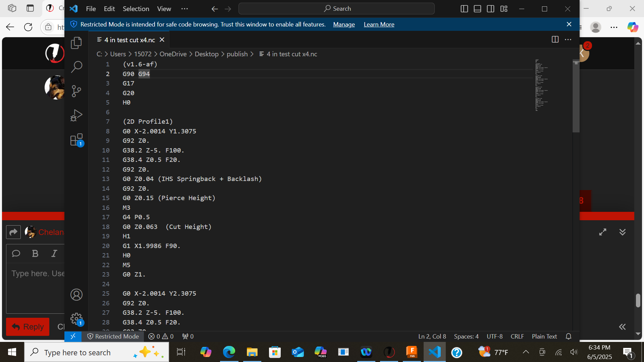Expand the publish folder breadcrumb
644x362 pixels.
click(x=237, y=54)
